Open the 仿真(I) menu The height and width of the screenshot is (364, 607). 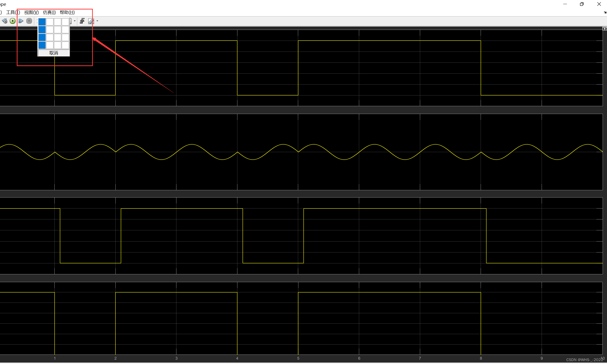tap(49, 12)
